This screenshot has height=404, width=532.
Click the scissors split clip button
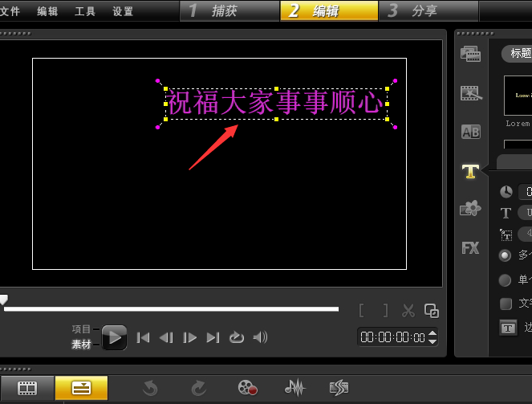[x=408, y=310]
